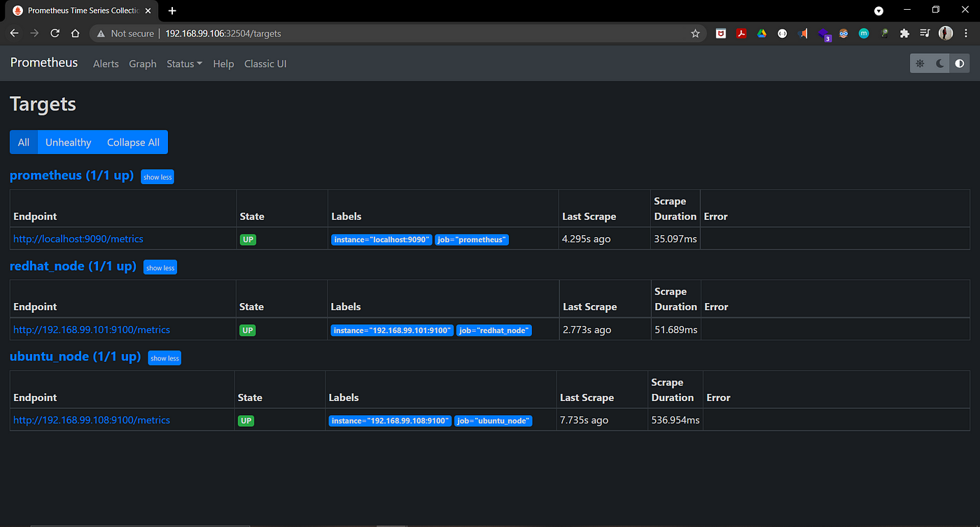Open the 192.168.99.101:9100 metrics endpoint
Screen dimensions: 980x527
[92, 330]
